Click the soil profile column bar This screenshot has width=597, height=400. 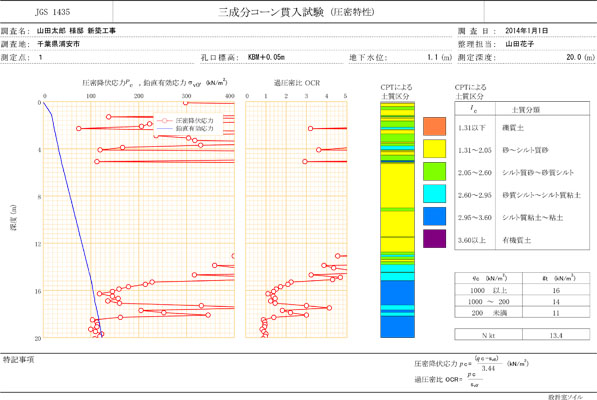(x=397, y=220)
